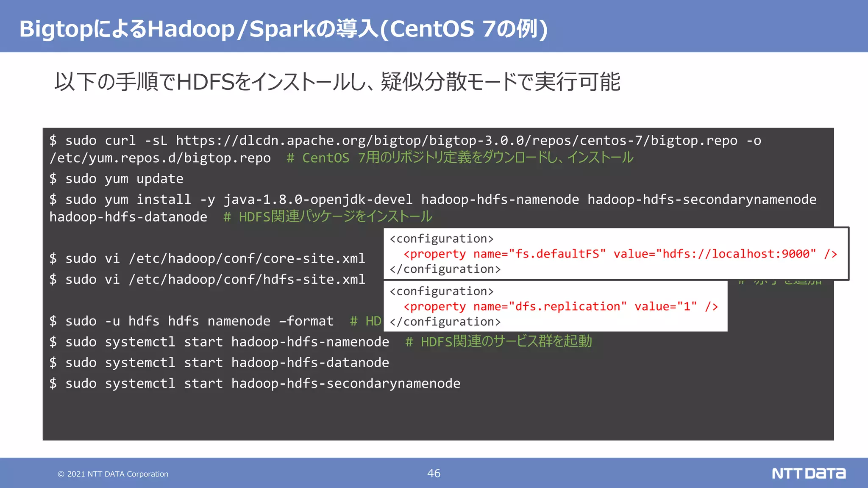The height and width of the screenshot is (488, 868).
Task: Click the /etc/yum.repos.d/bigtop.repo path
Action: pos(160,158)
